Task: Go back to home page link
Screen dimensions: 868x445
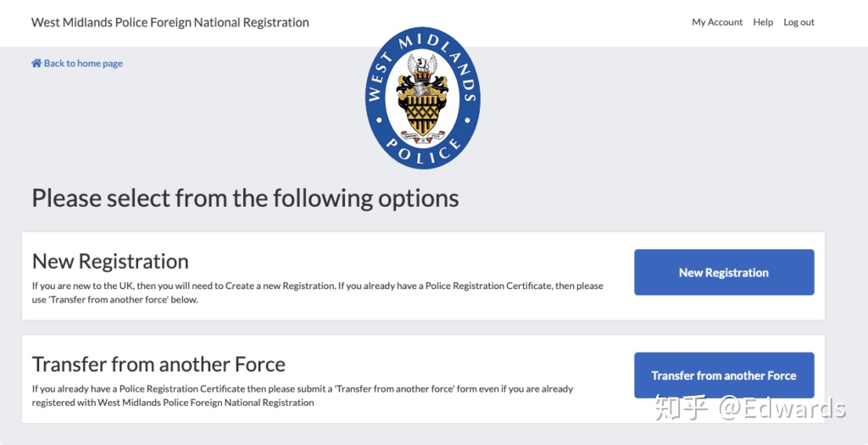Action: [83, 64]
